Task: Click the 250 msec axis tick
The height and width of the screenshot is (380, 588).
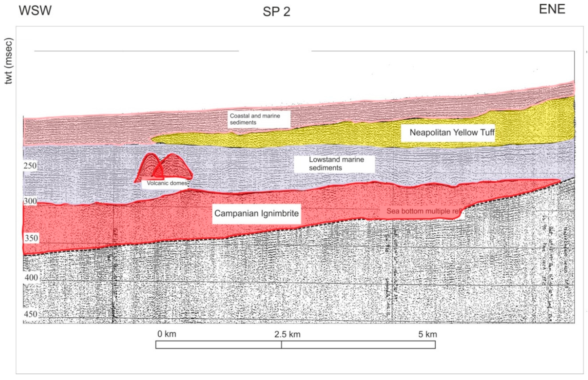Action: 30,166
